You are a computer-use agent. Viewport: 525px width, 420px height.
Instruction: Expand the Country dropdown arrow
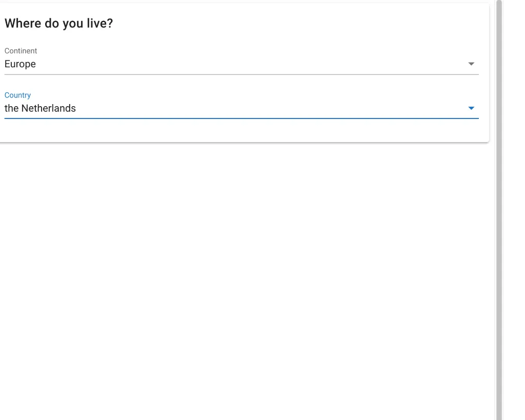[x=471, y=108]
